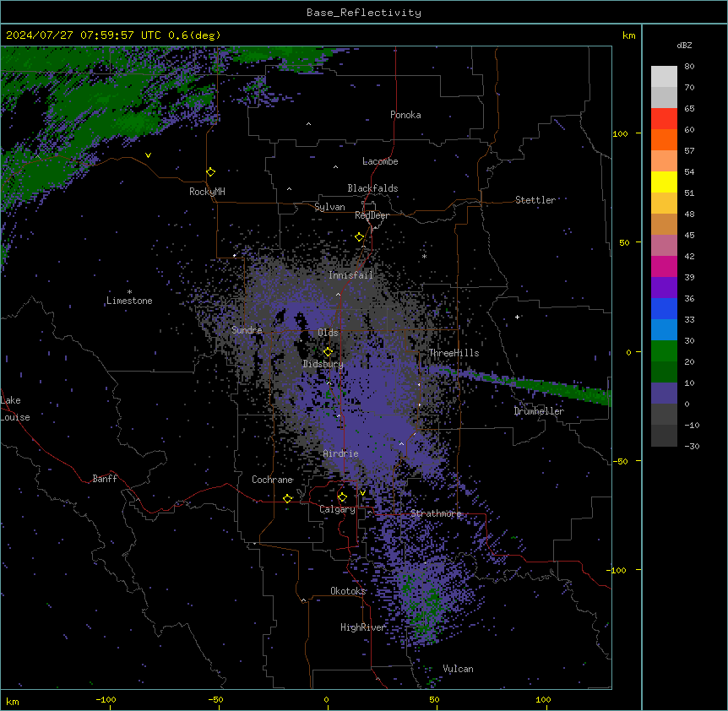The width and height of the screenshot is (728, 711).
Task: Pick the pink 42-45 dBZ legend swatch
Action: click(x=664, y=246)
